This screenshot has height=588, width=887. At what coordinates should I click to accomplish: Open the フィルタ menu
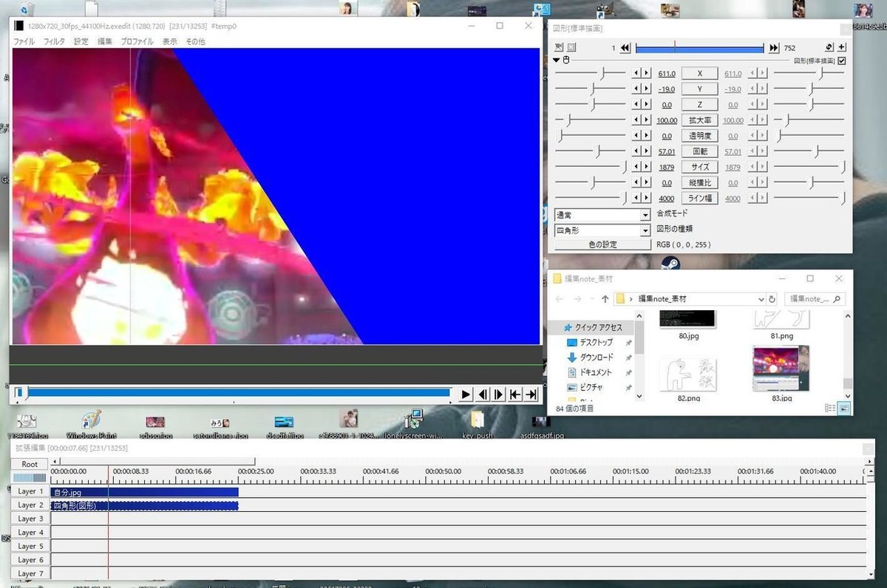pyautogui.click(x=54, y=42)
